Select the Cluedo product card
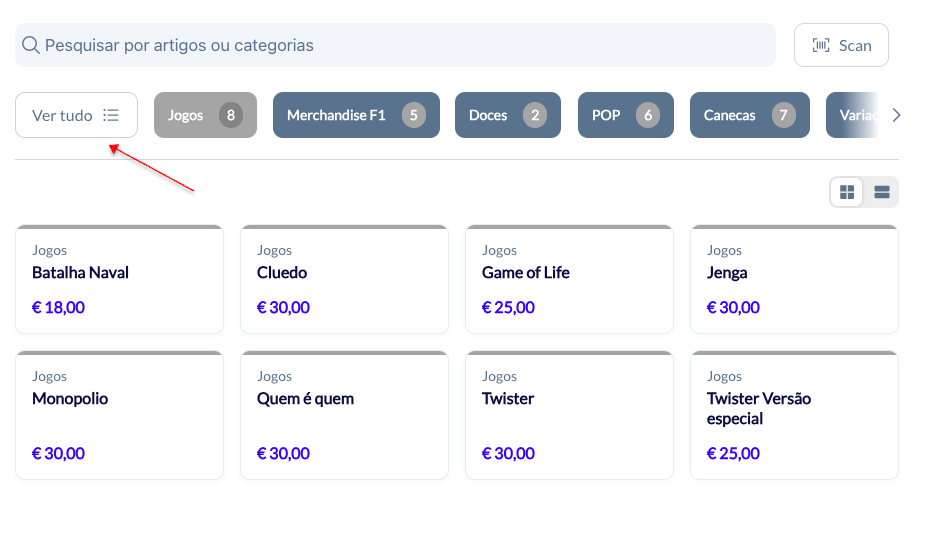Screen dimensions: 926x559 [344, 280]
